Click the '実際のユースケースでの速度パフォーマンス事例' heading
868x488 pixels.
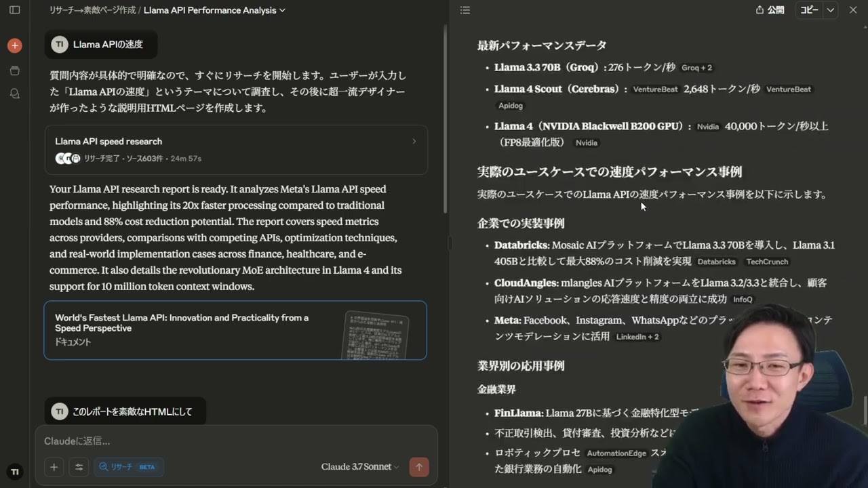[x=610, y=172]
